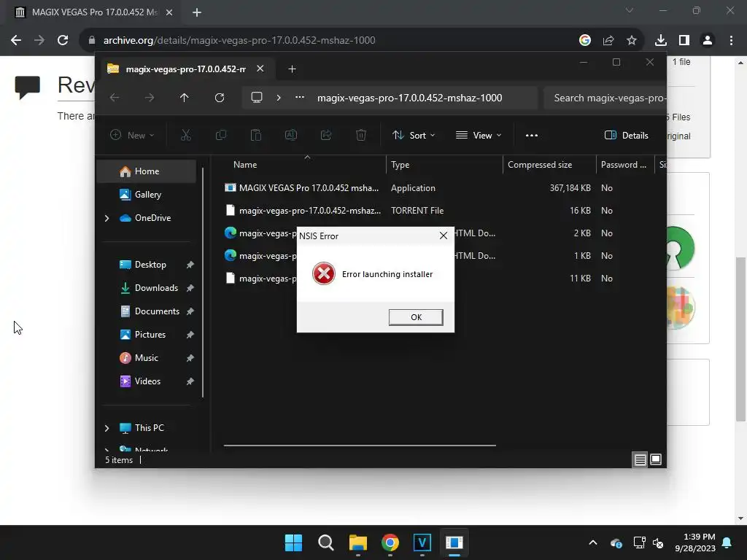
Task: Click the Copy icon in Explorer toolbar
Action: tap(221, 135)
